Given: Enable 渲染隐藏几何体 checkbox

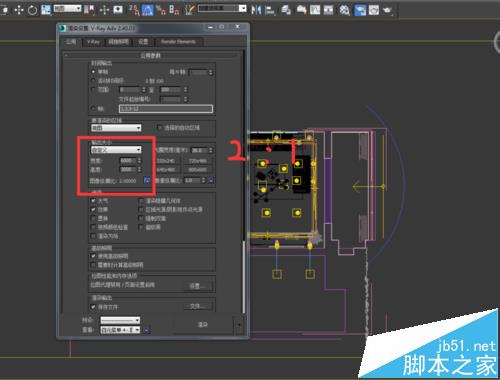Looking at the screenshot, I should (141, 201).
